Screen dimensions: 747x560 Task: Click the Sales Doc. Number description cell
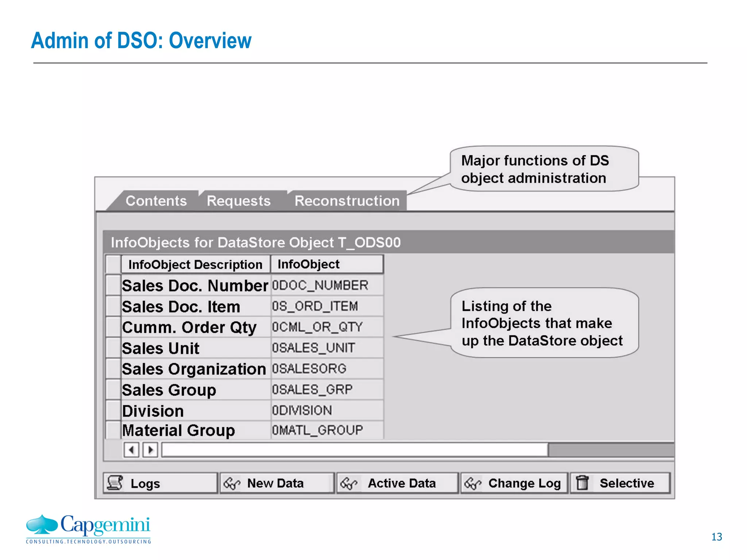196,285
